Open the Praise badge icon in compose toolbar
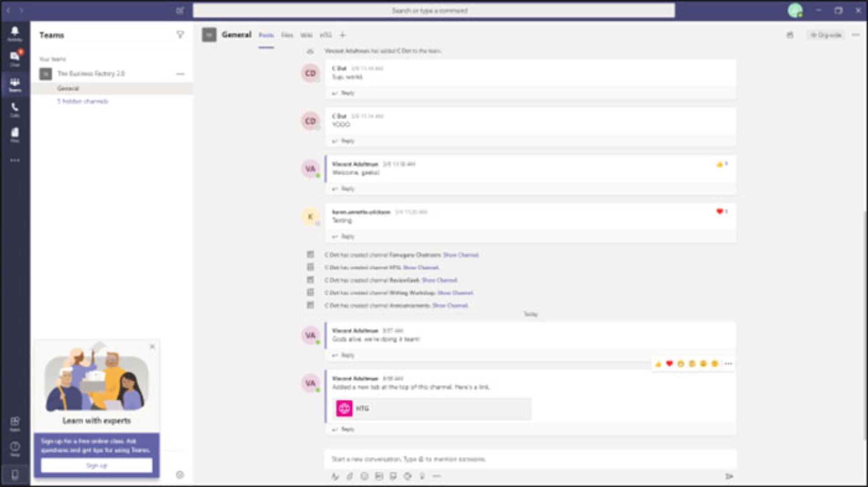Image resolution: width=868 pixels, height=487 pixels. [x=422, y=476]
